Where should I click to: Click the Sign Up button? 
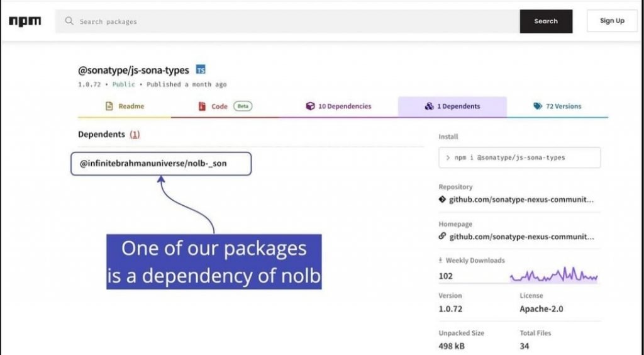612,21
